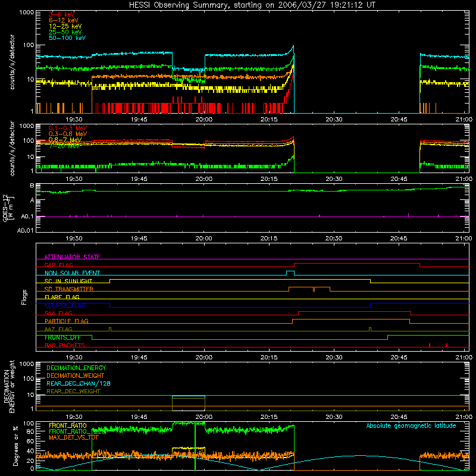
Task: Select the 50-100 keV legend label
Action: [67, 38]
